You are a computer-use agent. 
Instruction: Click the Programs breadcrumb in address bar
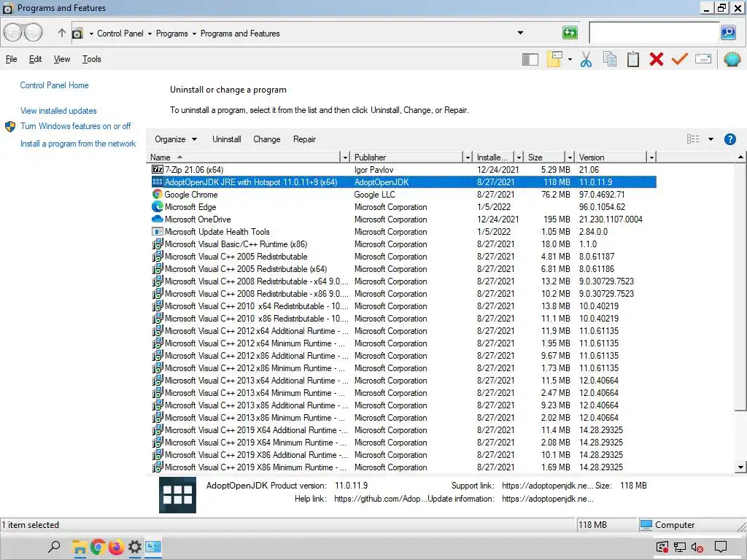[x=172, y=34]
